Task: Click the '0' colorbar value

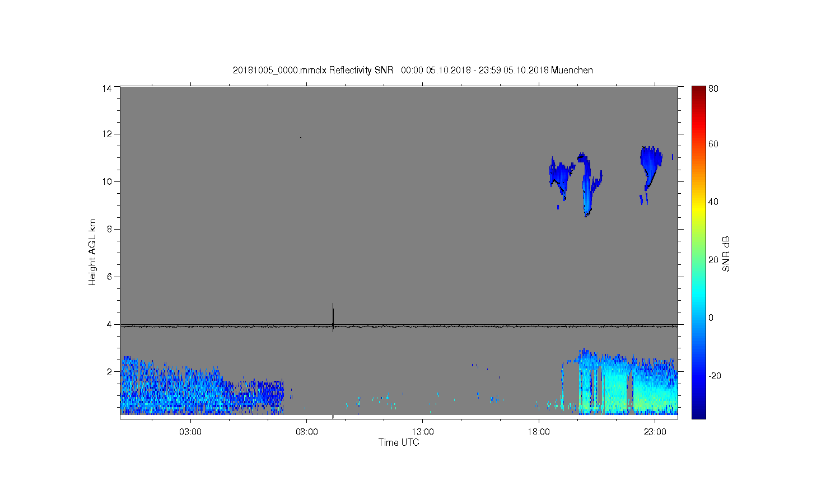Action: coord(711,318)
